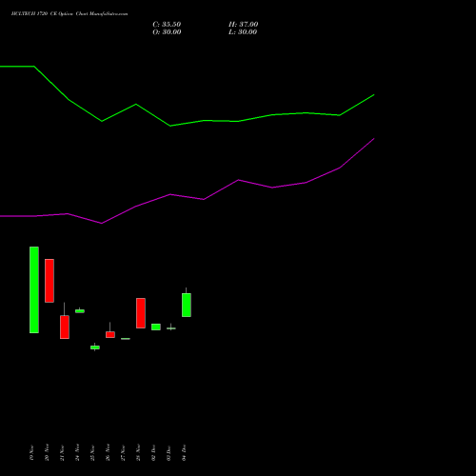Select the flat candle for 27 Nov
Image resolution: width=476 pixels, height=476 pixels.
tap(126, 339)
